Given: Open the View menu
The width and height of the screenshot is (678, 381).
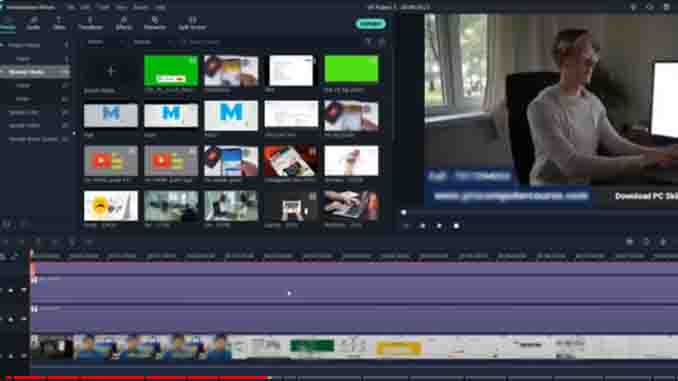Looking at the screenshot, I should [x=122, y=7].
